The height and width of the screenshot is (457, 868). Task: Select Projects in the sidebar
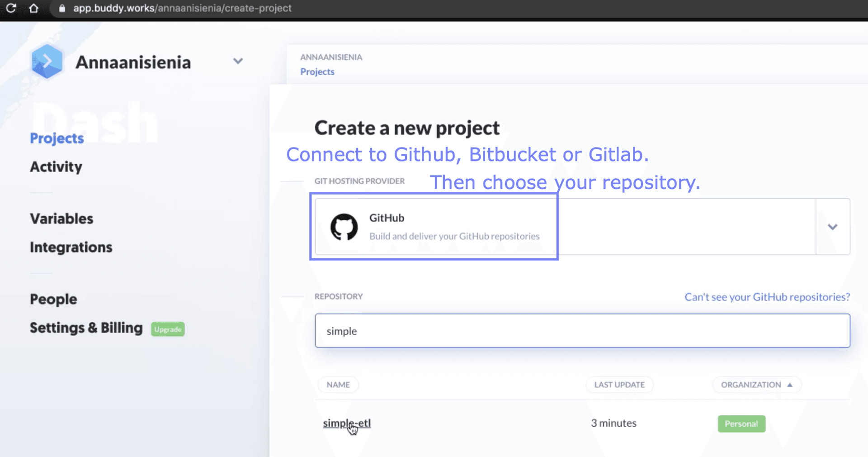click(57, 138)
